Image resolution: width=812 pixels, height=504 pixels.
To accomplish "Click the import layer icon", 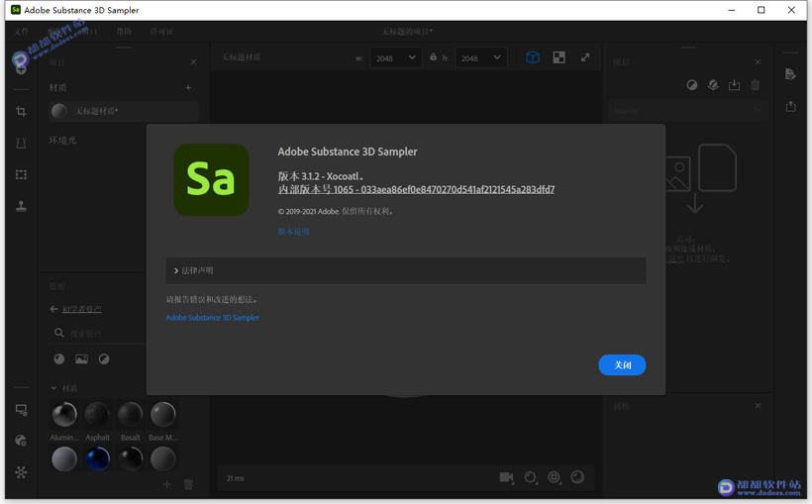I will coord(735,85).
